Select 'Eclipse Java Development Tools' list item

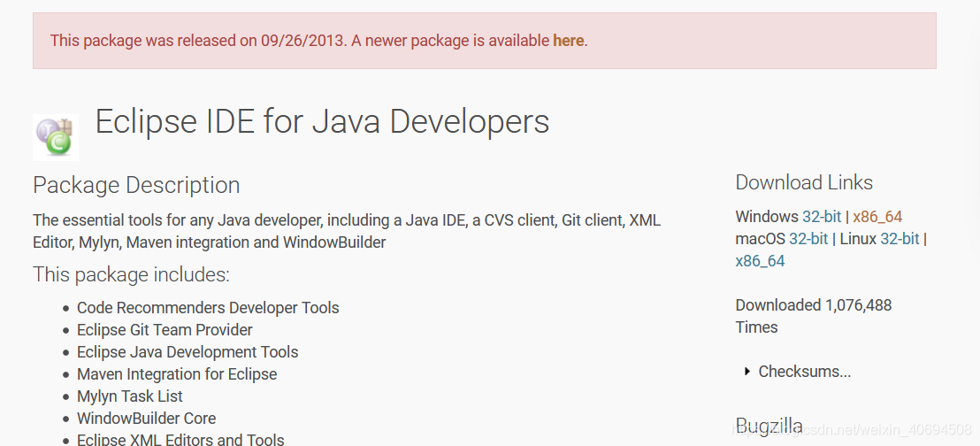[x=188, y=351]
